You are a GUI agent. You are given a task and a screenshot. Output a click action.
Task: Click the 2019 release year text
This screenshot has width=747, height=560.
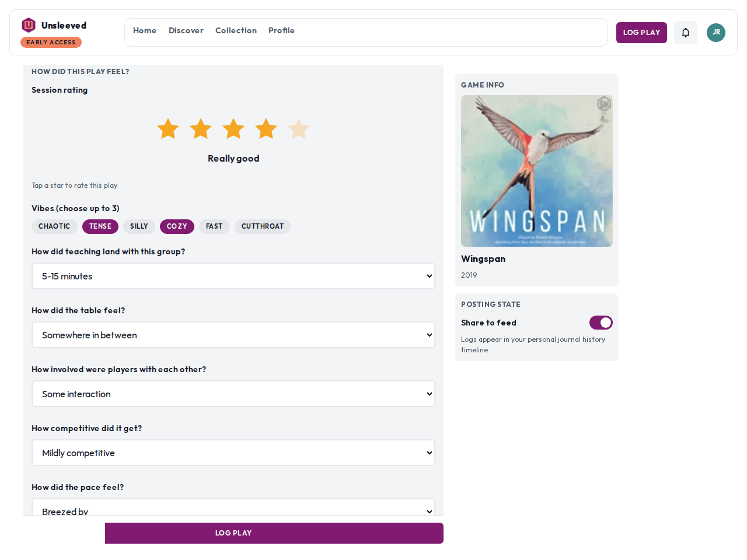pyautogui.click(x=469, y=275)
